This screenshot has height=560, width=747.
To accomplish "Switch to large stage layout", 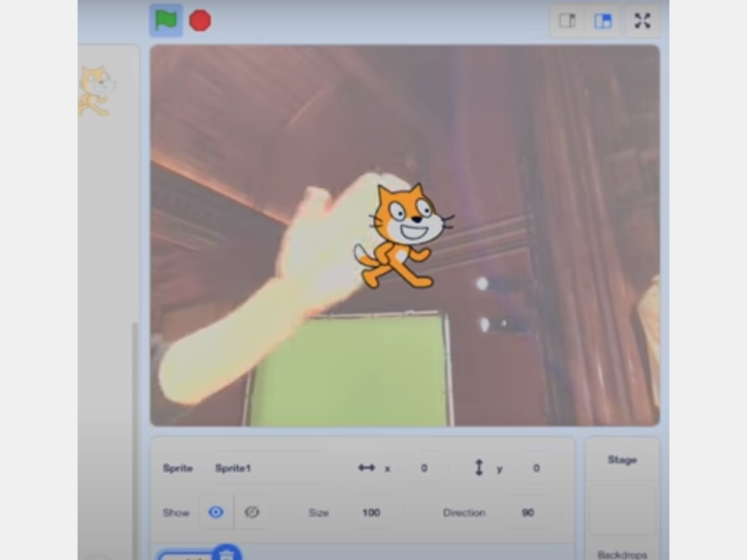I will coord(603,21).
